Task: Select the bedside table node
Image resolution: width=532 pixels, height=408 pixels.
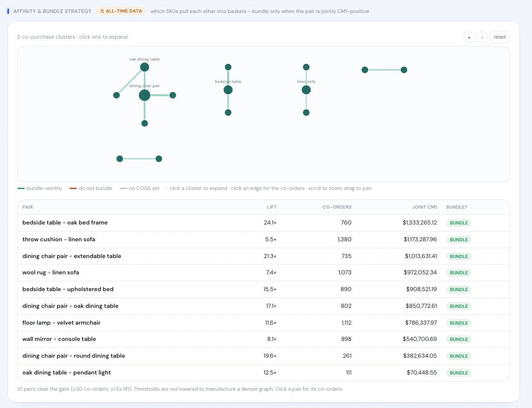Action: [x=228, y=90]
